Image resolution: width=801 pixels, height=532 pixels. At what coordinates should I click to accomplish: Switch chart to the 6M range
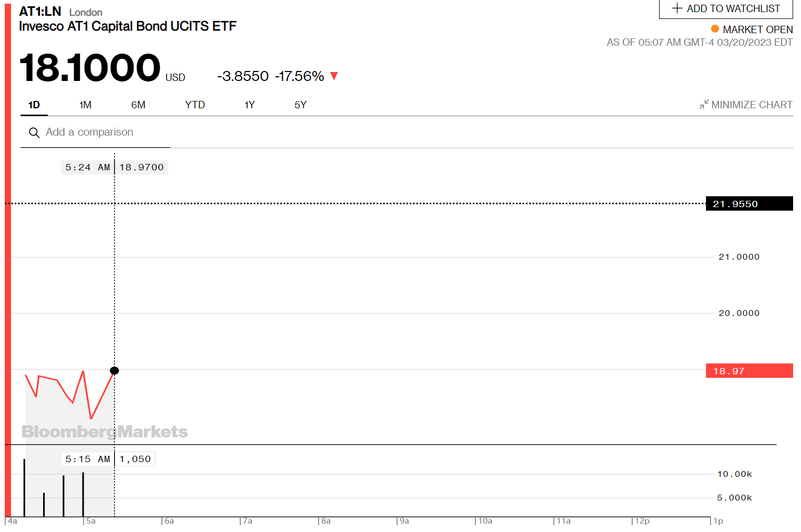pos(138,105)
